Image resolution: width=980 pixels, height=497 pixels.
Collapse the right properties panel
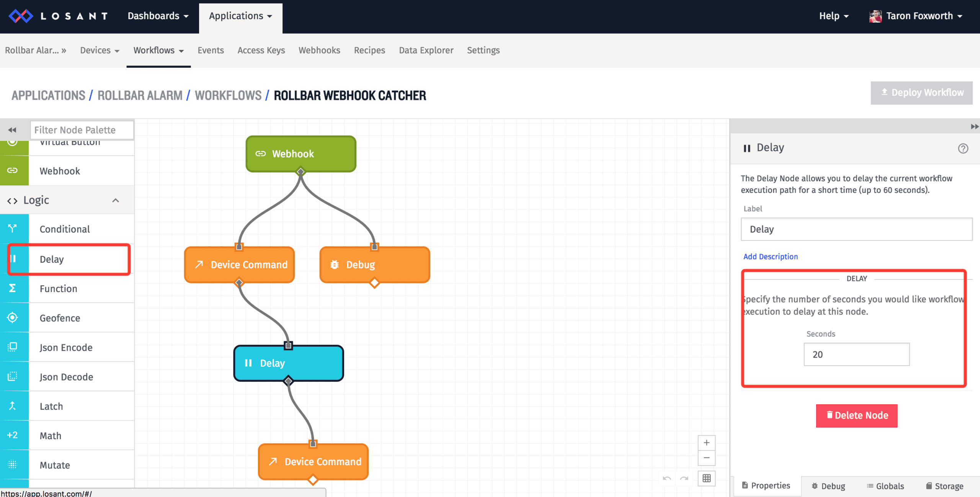pyautogui.click(x=974, y=126)
